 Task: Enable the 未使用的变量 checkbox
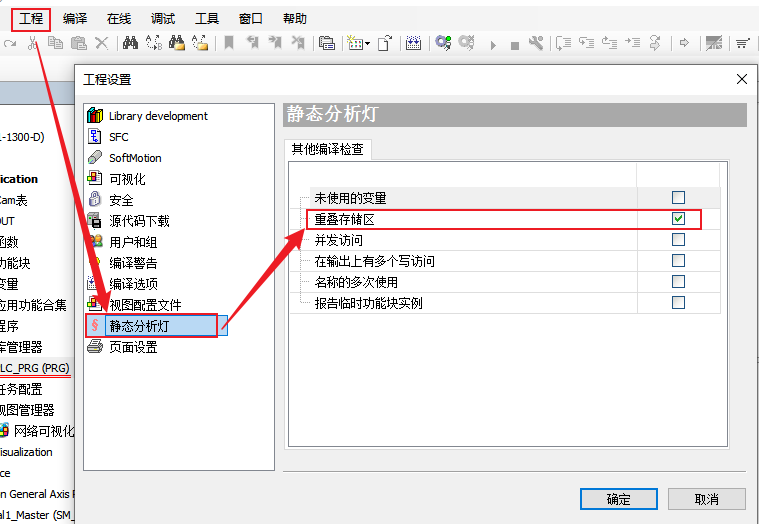[678, 198]
